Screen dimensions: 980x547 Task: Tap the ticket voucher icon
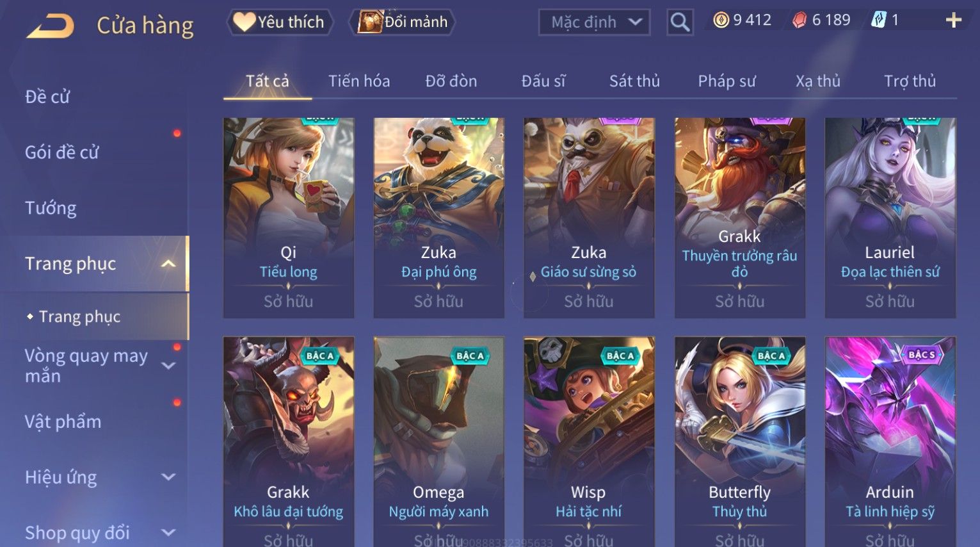pos(878,20)
